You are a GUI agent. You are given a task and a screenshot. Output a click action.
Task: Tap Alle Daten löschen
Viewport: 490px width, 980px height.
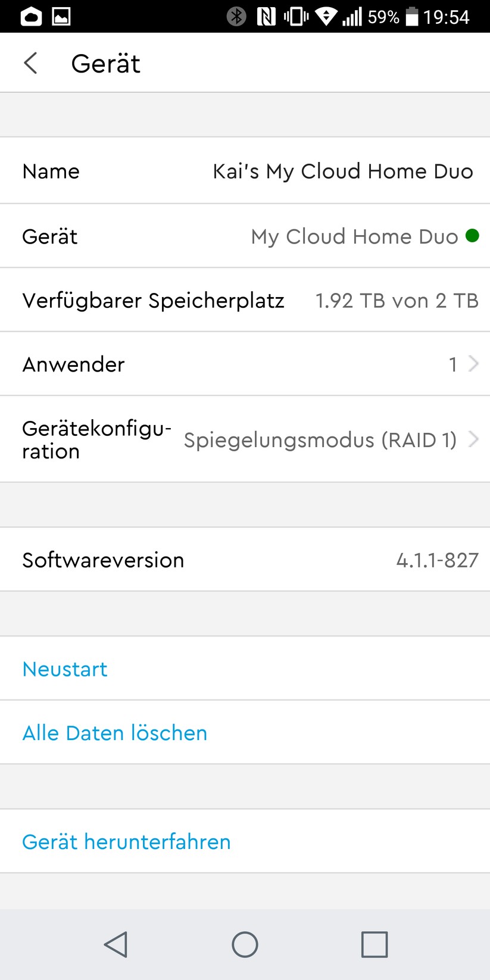(115, 733)
